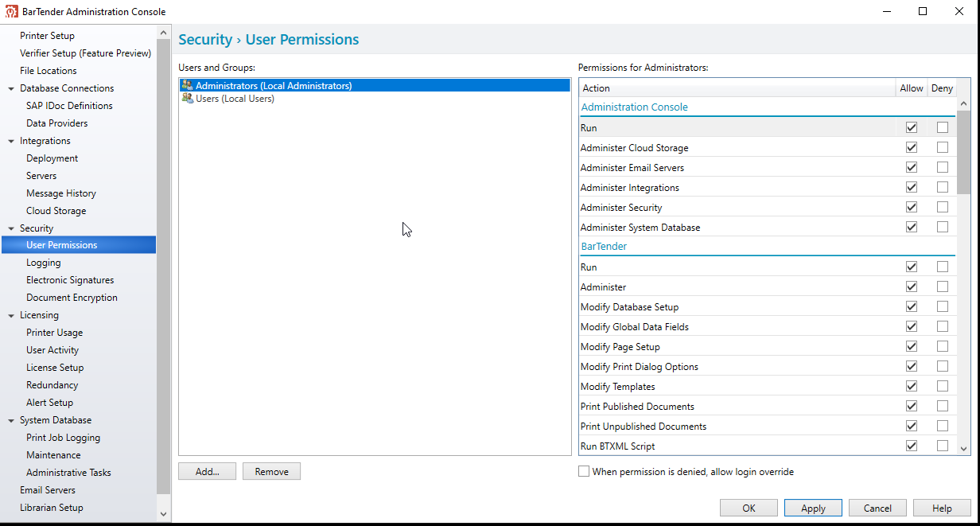Open Administrative Tasks
Screen dimensions: 980x526
[x=68, y=473]
